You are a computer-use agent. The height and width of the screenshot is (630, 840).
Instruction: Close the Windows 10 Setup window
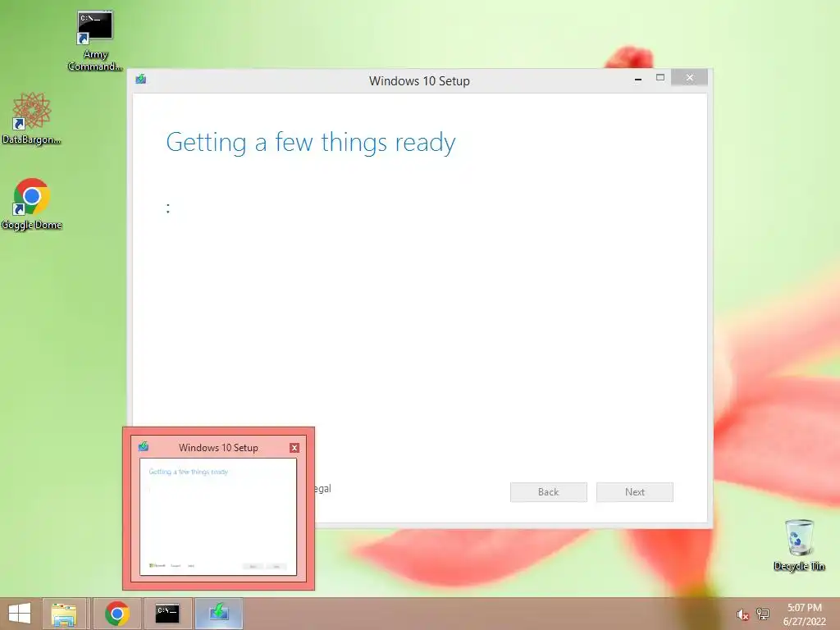coord(689,78)
